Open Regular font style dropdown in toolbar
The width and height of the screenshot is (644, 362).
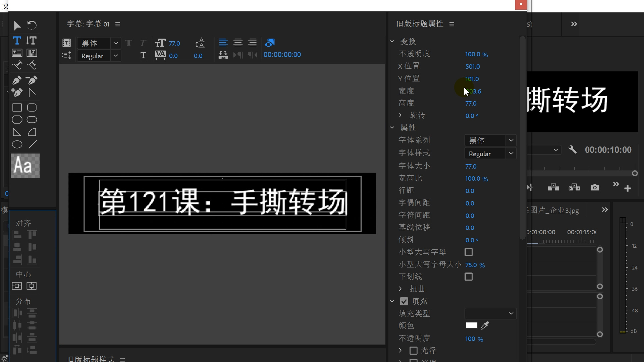coord(116,56)
